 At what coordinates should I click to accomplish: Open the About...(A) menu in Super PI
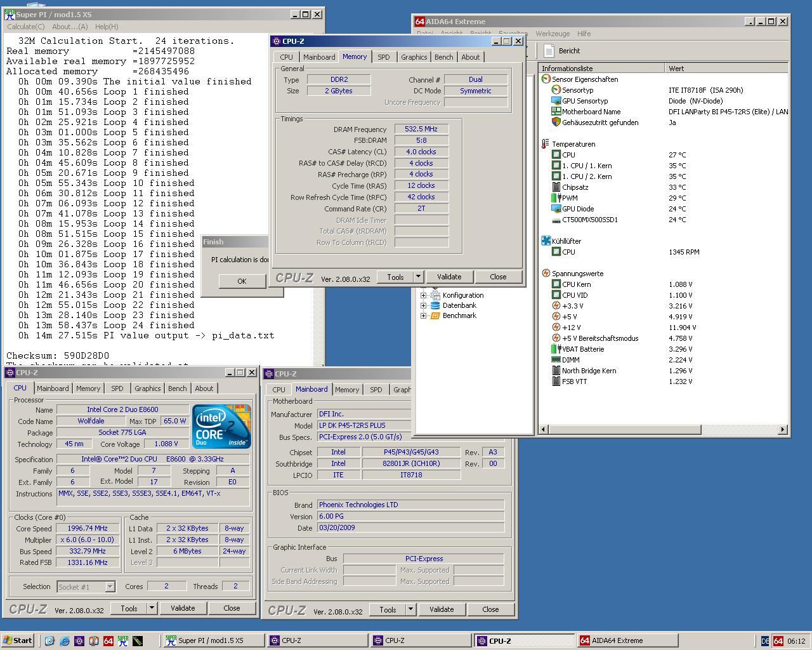coord(70,27)
